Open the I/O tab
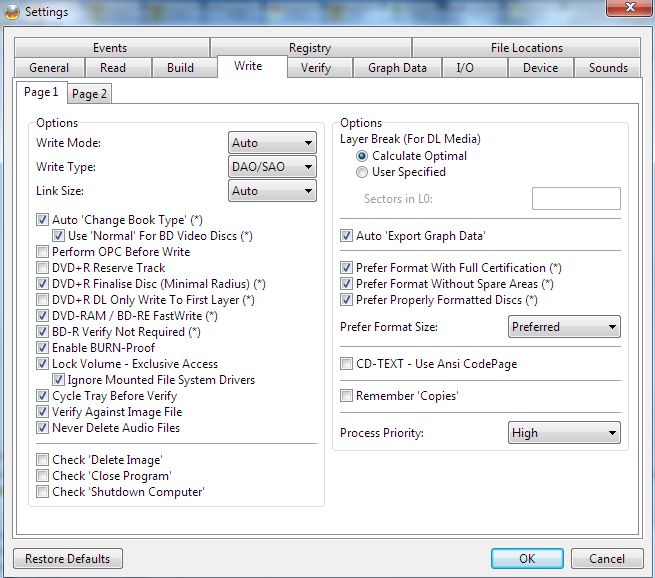 coord(475,68)
